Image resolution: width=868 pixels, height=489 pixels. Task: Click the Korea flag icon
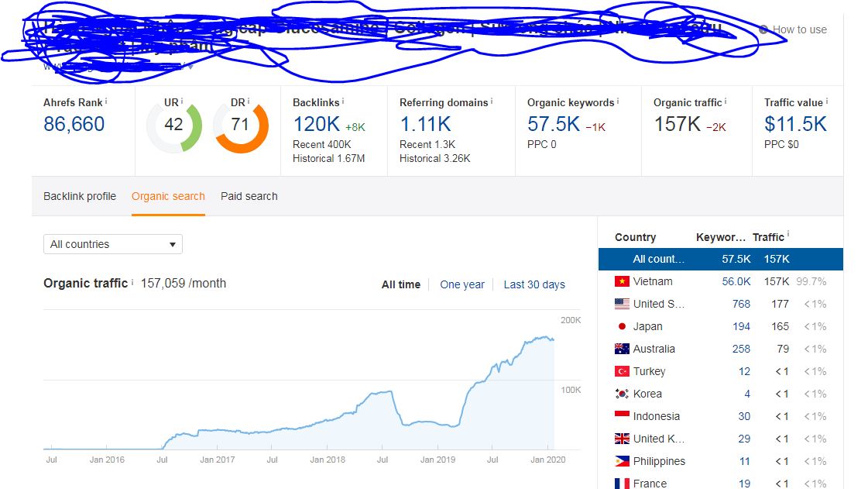tap(623, 394)
